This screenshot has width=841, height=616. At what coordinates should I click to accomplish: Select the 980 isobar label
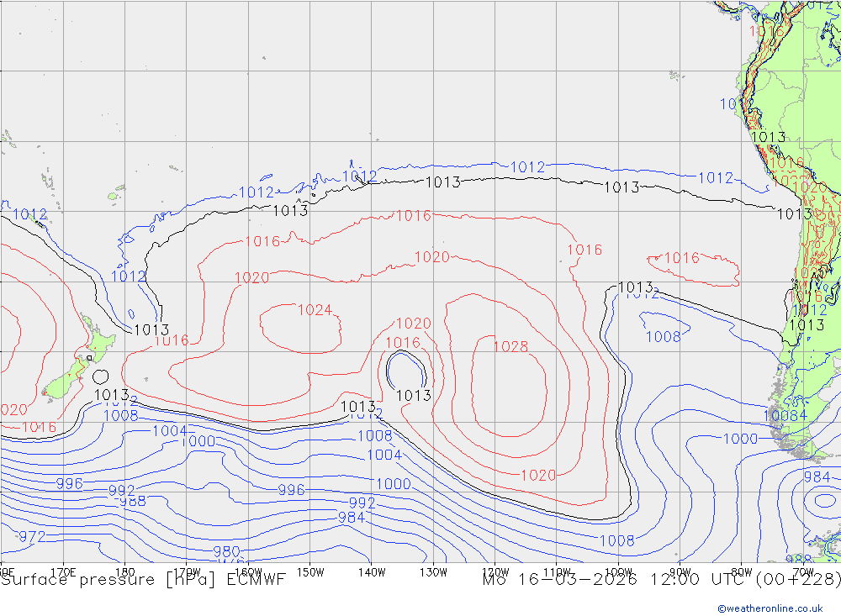click(226, 551)
